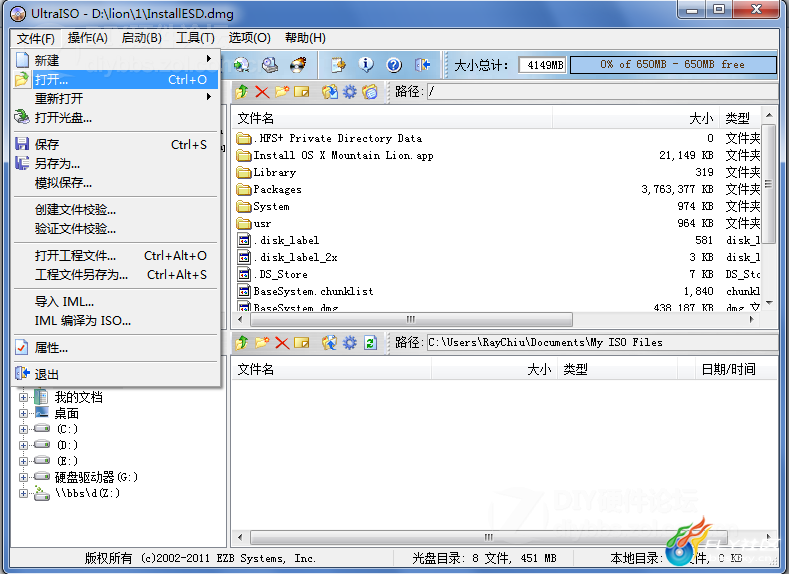Click the compress ISO toolbar icon
789x574 pixels.
coord(242,65)
